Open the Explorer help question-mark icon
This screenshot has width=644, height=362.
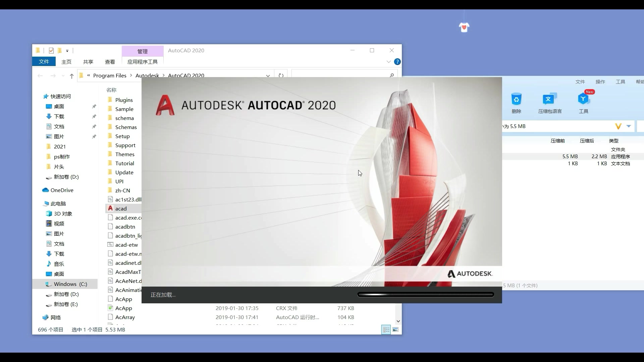click(397, 62)
